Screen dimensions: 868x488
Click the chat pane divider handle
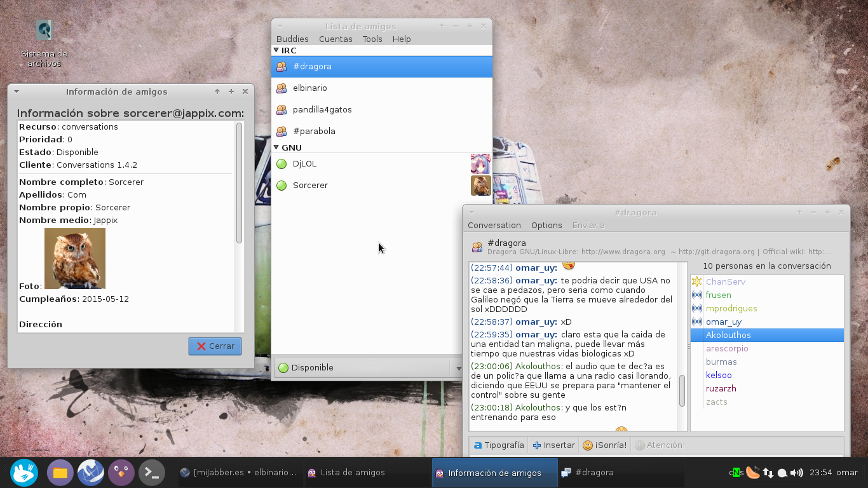click(x=689, y=347)
